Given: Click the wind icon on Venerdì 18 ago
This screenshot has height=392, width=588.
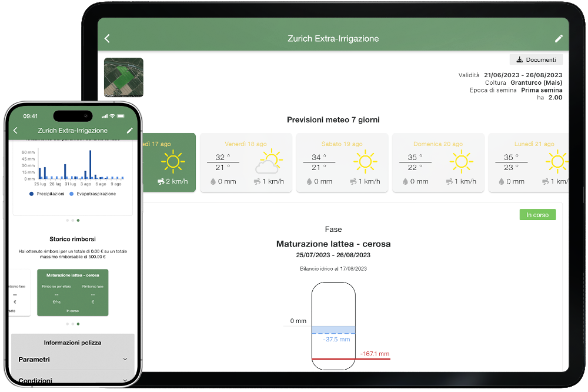Looking at the screenshot, I should (257, 182).
